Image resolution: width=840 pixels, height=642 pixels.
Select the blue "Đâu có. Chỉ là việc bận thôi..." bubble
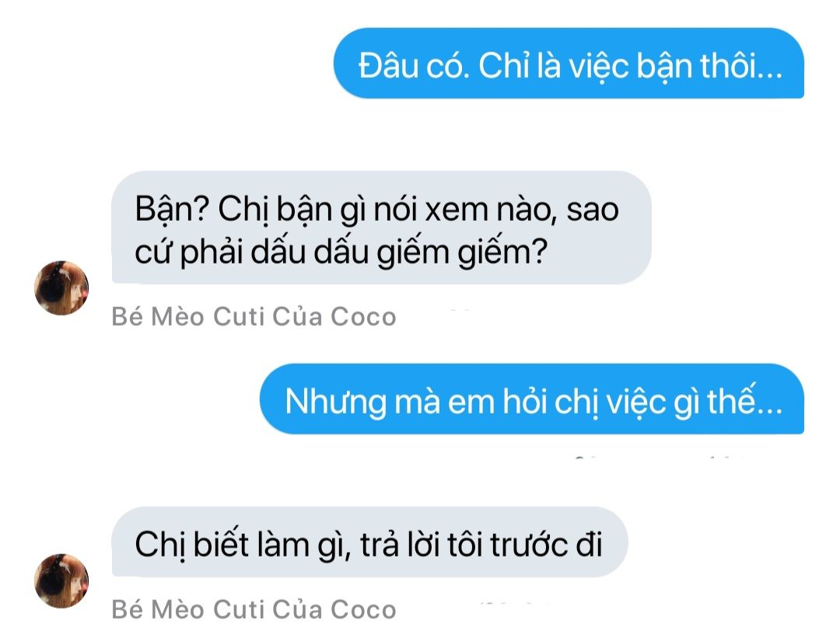tap(569, 63)
